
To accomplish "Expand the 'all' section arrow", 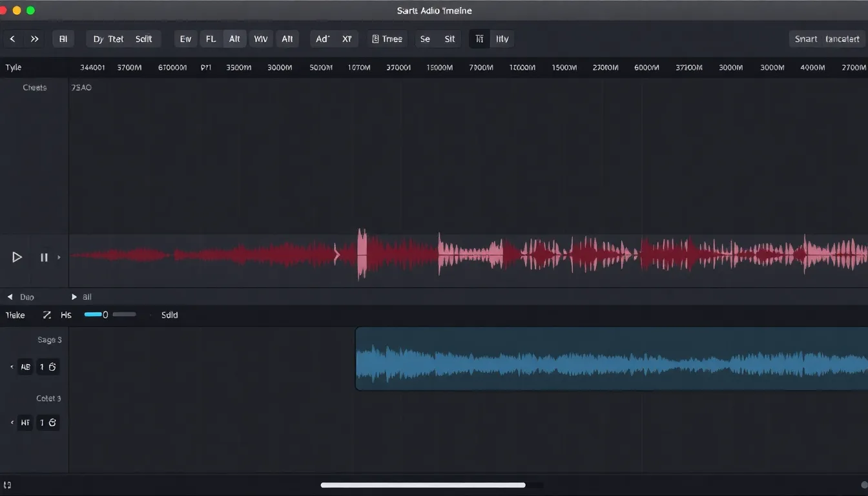I will tap(74, 296).
